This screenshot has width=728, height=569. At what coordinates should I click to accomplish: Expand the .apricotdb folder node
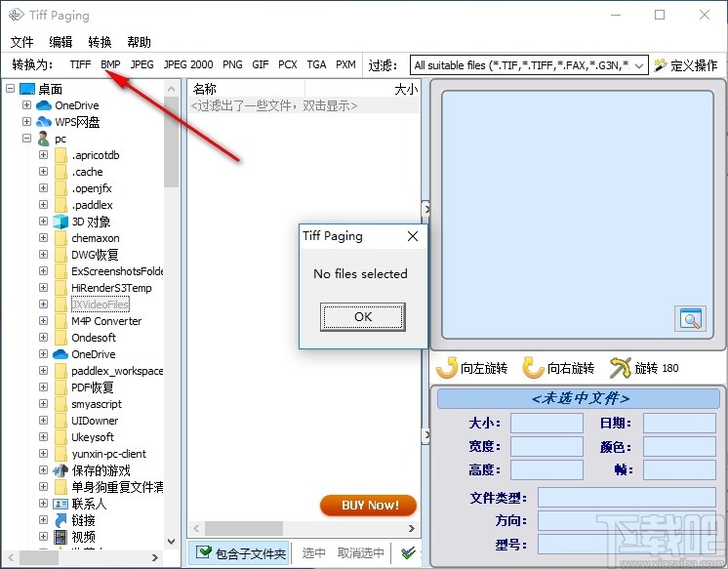click(43, 154)
